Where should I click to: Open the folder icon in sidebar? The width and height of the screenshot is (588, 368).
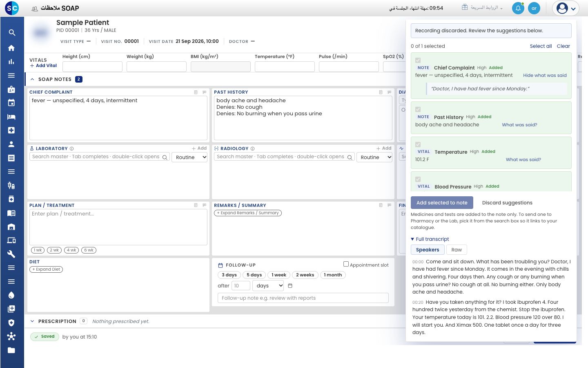(11, 350)
